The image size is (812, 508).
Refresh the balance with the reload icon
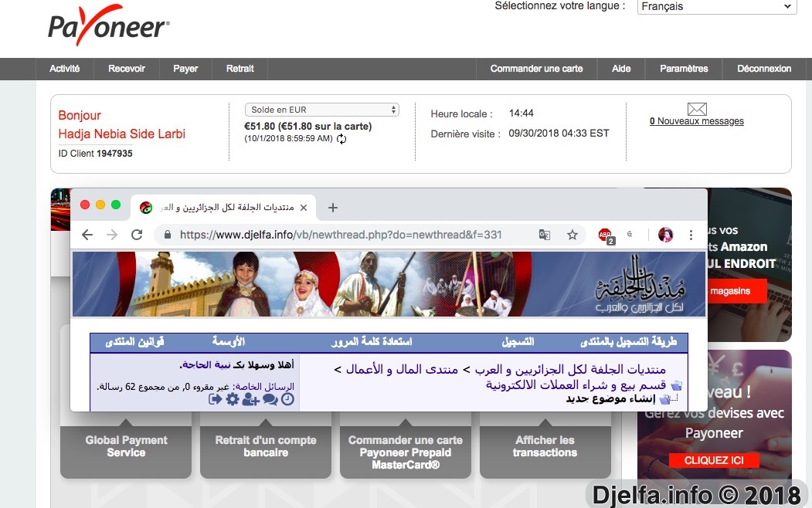pyautogui.click(x=341, y=139)
